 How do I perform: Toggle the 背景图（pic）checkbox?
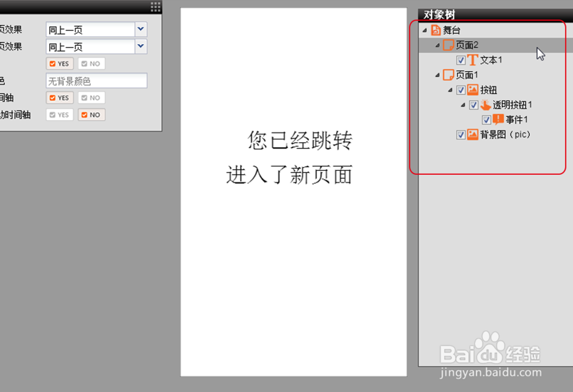(461, 135)
